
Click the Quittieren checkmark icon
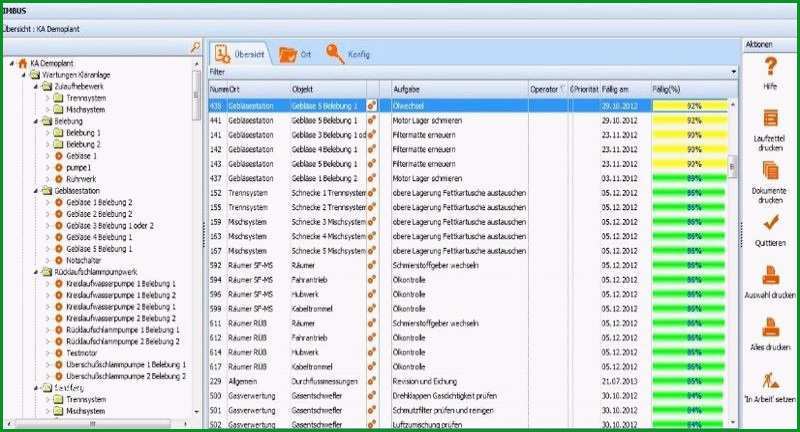(770, 222)
